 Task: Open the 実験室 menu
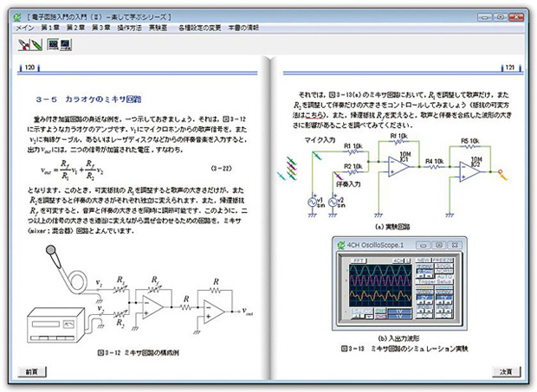(x=158, y=28)
